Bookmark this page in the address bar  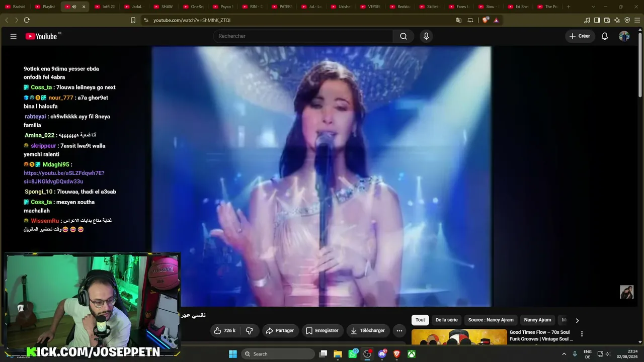[133, 20]
